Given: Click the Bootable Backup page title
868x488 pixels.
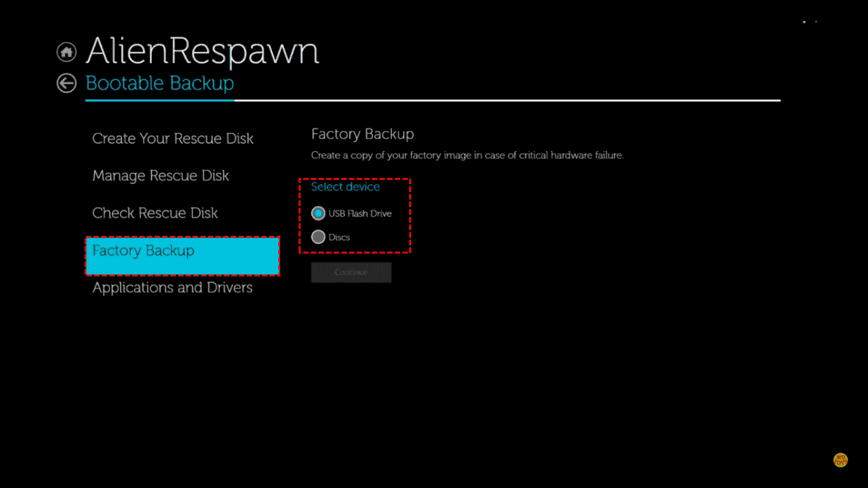Looking at the screenshot, I should (x=159, y=83).
